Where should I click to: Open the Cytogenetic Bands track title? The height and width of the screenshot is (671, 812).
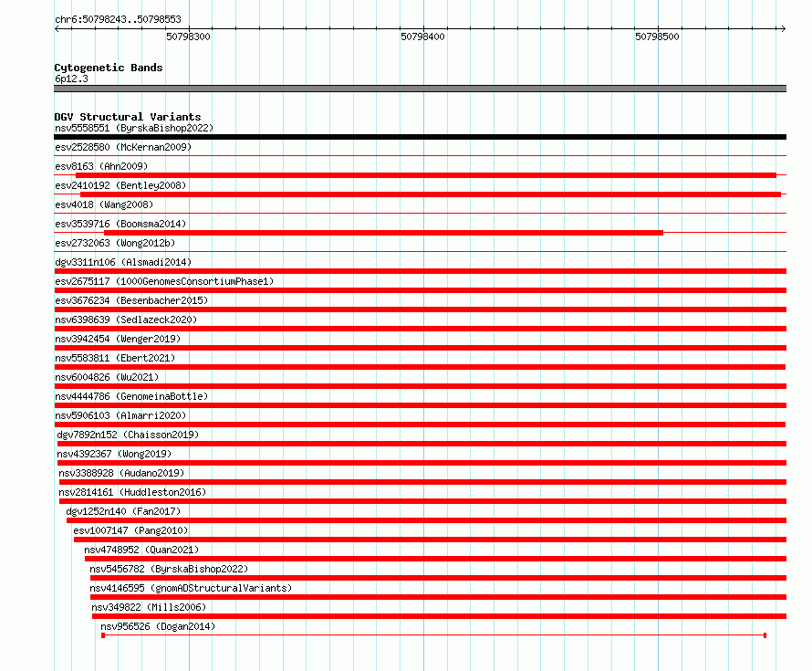tap(109, 68)
